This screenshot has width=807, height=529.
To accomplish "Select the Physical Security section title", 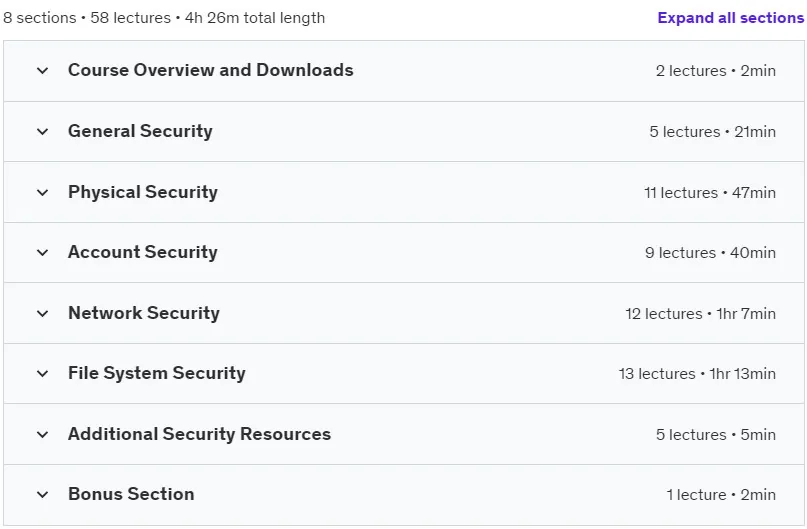I will pyautogui.click(x=143, y=192).
